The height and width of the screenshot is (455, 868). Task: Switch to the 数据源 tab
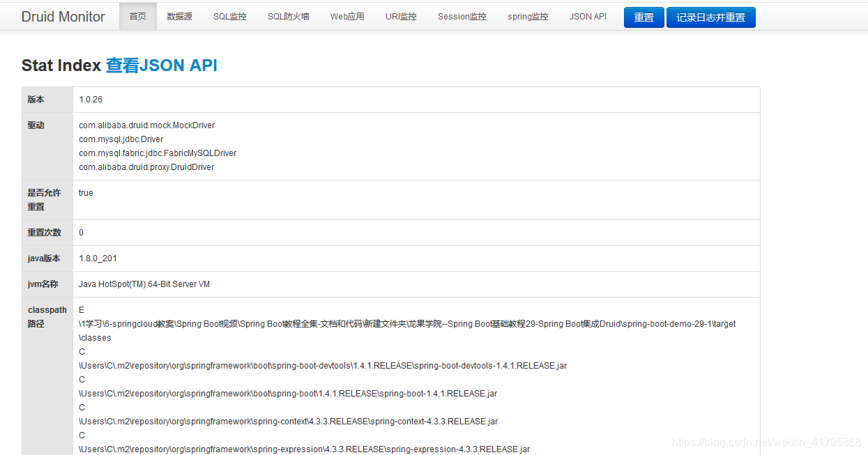[x=179, y=17]
